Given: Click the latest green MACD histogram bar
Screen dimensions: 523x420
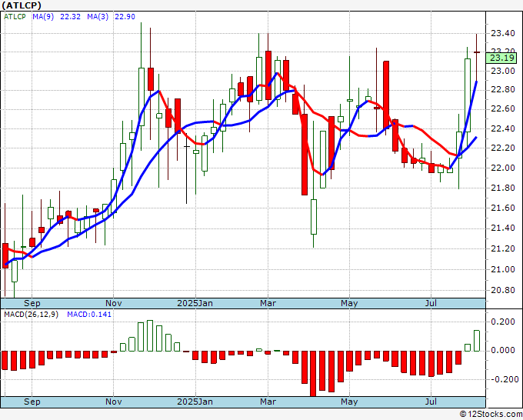Looking at the screenshot, I should click(x=477, y=341).
